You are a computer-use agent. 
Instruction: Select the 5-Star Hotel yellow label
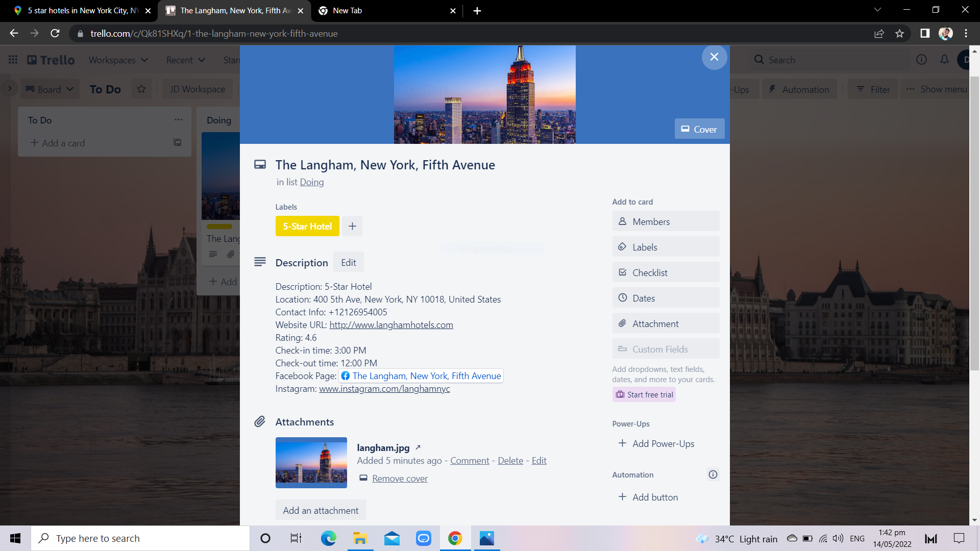pyautogui.click(x=307, y=226)
